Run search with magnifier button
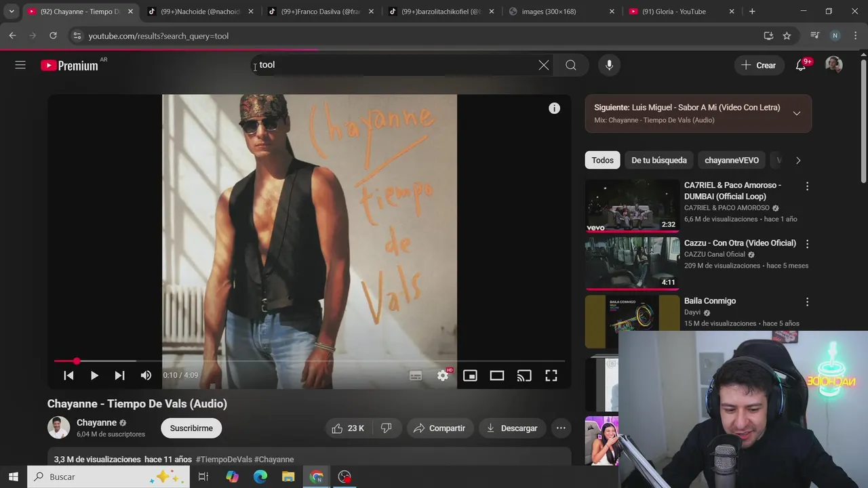Screen dimensions: 868x488 [x=571, y=65]
